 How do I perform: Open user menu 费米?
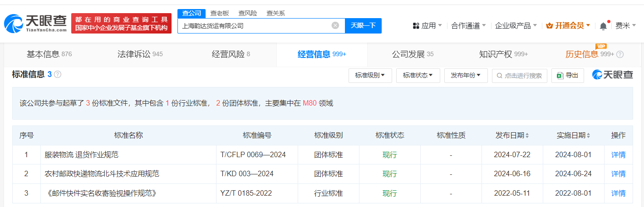click(626, 26)
